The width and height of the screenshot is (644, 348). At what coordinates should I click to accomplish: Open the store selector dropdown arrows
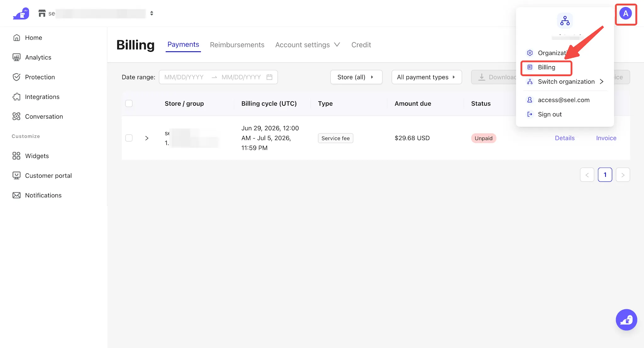[152, 13]
